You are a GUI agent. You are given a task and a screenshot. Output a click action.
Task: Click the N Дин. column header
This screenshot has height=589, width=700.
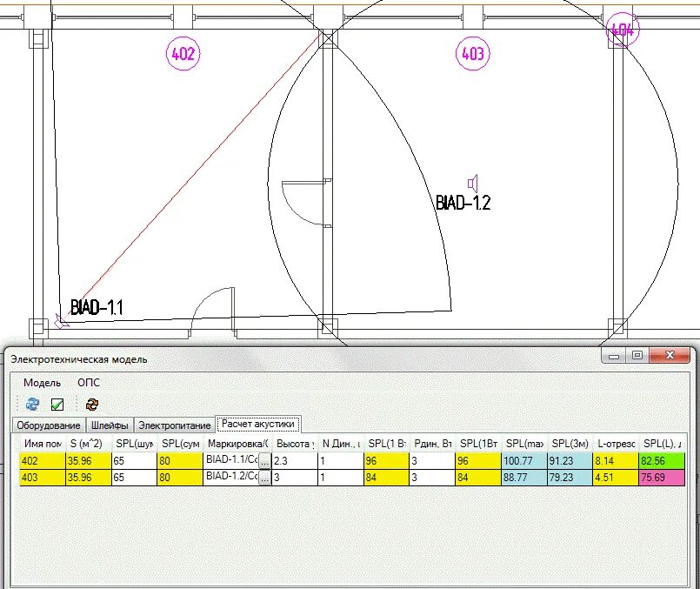(x=341, y=444)
